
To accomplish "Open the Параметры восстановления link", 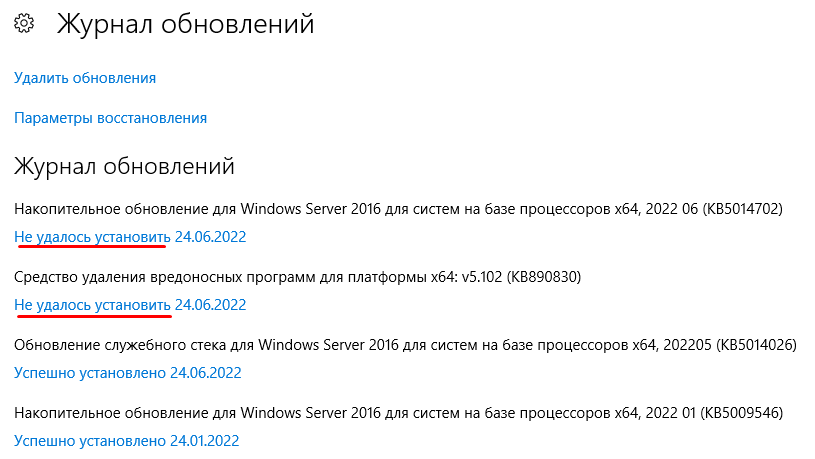I will 110,118.
